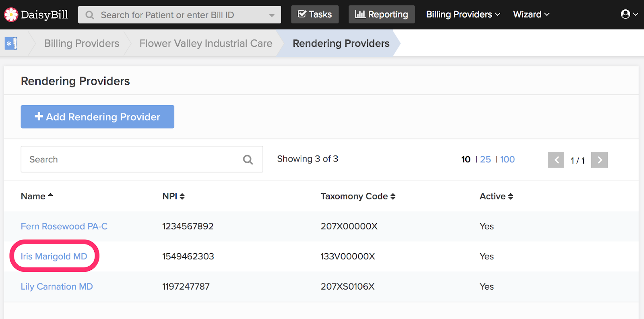The height and width of the screenshot is (319, 644).
Task: Click taxonomy code 133V00000X
Action: (x=348, y=257)
